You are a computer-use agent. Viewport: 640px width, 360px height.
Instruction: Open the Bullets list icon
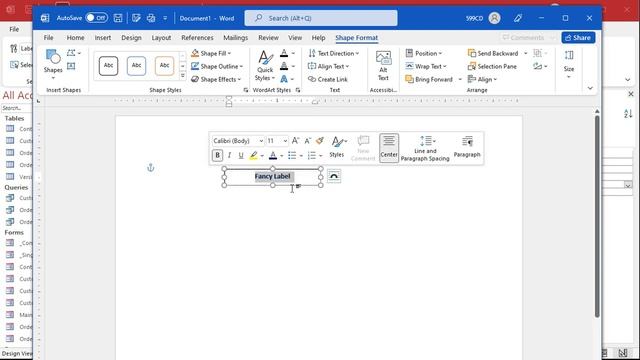coord(292,155)
